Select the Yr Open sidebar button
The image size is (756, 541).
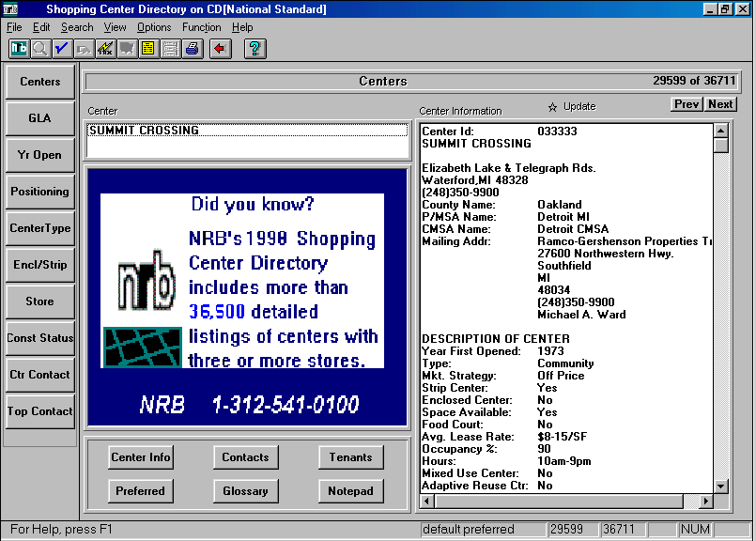coord(40,155)
